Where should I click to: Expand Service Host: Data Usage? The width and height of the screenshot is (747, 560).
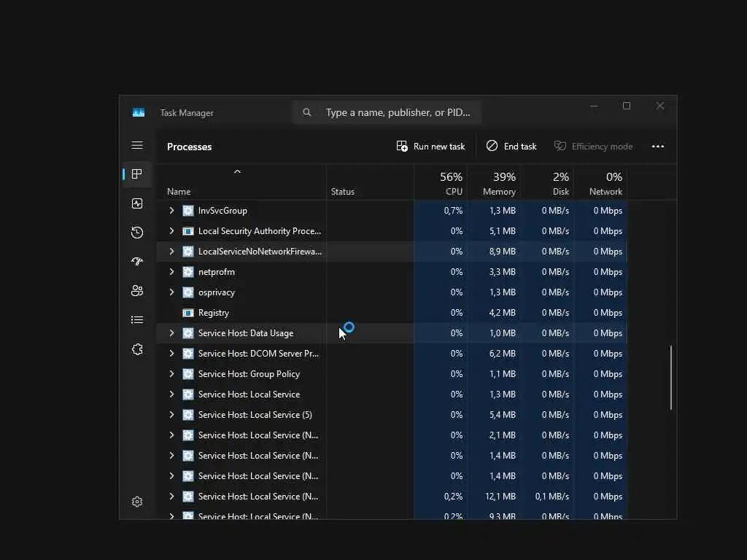click(171, 333)
